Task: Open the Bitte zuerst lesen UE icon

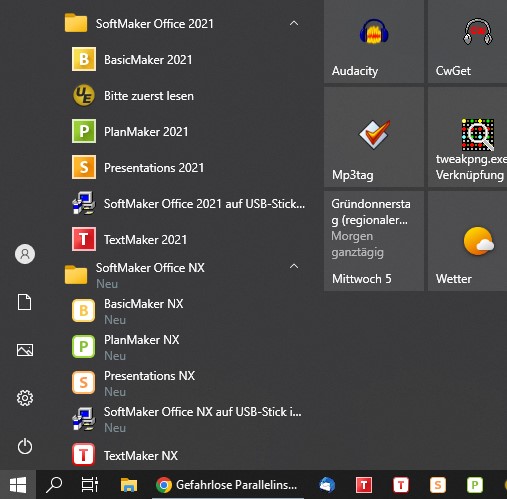Action: click(x=84, y=95)
